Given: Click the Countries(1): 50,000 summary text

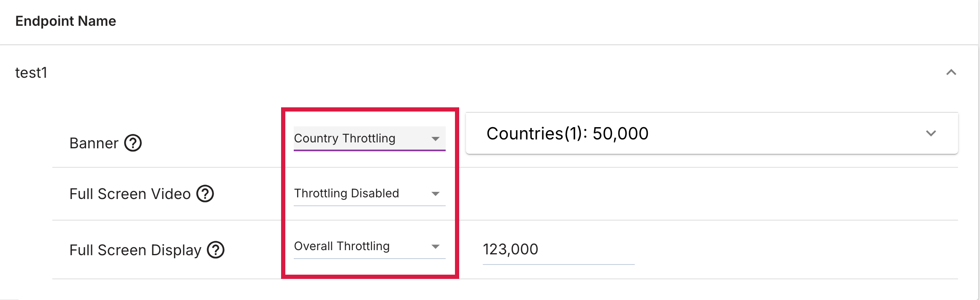Looking at the screenshot, I should coord(567,134).
